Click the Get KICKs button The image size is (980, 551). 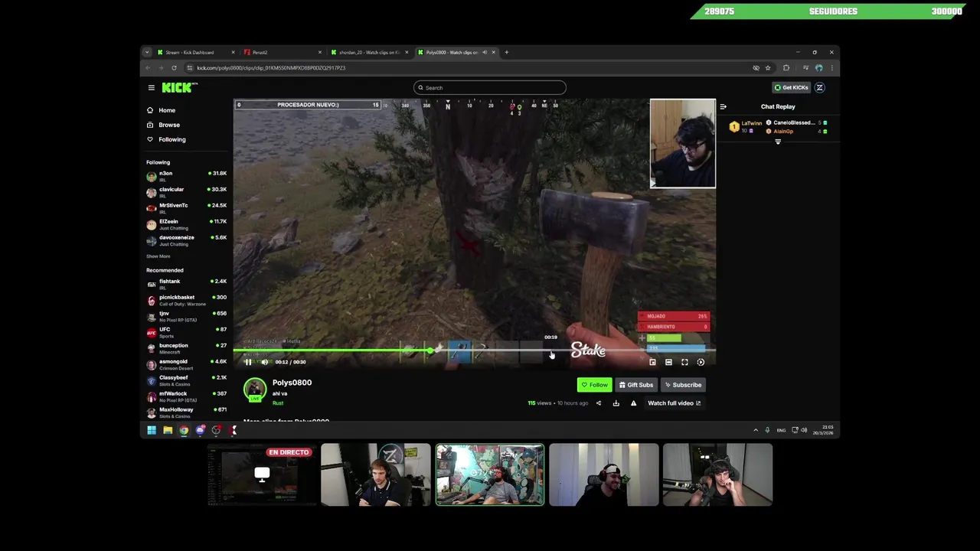point(792,88)
